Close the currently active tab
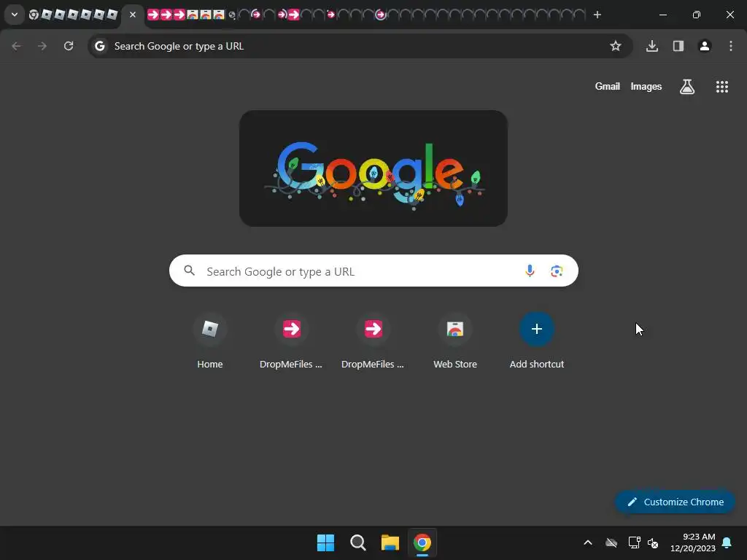This screenshot has width=747, height=560. coord(133,15)
